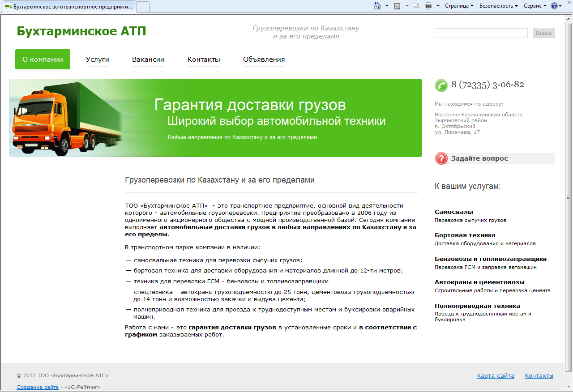The width and height of the screenshot is (573, 392).
Task: Follow the Карта сайта footer link
Action: click(x=496, y=376)
